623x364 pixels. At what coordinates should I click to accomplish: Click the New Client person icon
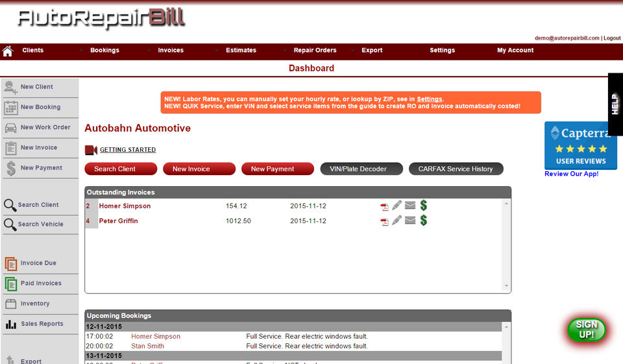[10, 87]
